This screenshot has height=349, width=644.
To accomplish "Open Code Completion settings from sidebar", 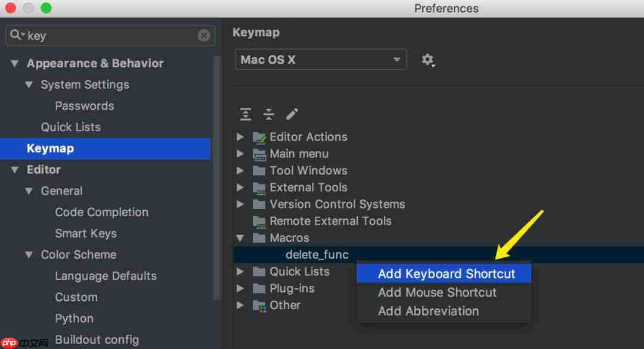I will pos(101,212).
